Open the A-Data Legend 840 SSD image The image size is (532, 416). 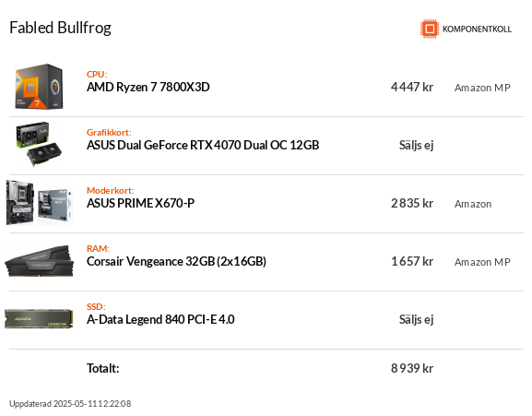(39, 319)
